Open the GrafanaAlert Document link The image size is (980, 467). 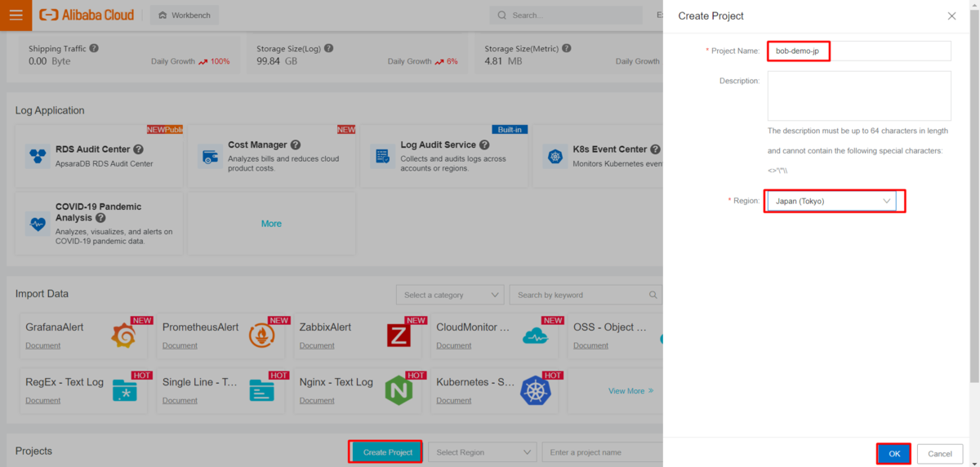[x=42, y=345]
